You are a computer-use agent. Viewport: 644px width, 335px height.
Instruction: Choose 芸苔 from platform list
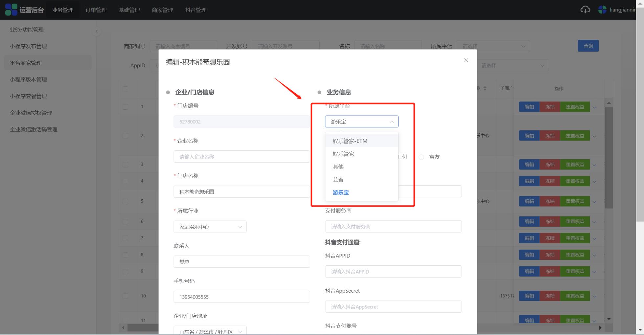click(x=362, y=179)
